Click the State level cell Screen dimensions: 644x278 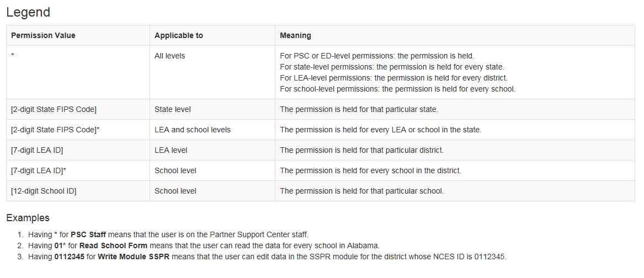coord(173,109)
